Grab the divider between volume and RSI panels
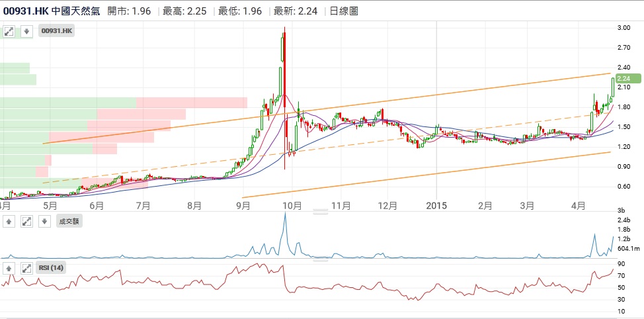This screenshot has width=644, height=319. (320, 259)
